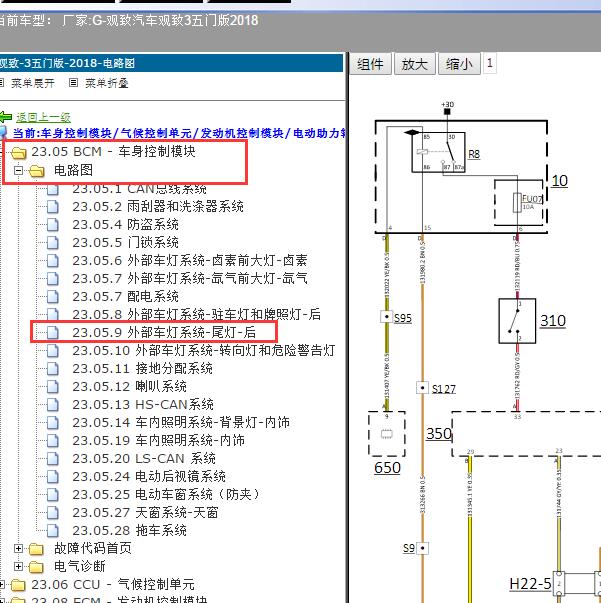This screenshot has width=601, height=603.
Task: Open 23.05.19 车内照明系统-内饰
Action: click(x=158, y=440)
